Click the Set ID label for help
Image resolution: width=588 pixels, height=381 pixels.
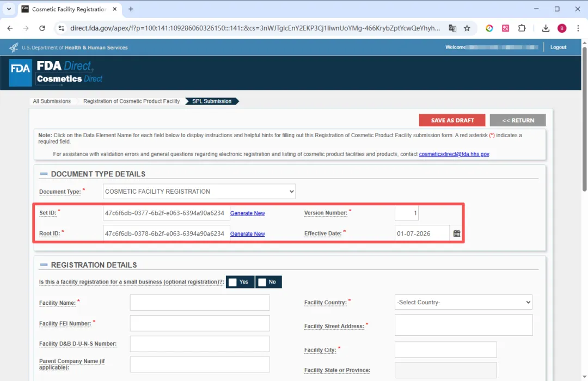(47, 213)
